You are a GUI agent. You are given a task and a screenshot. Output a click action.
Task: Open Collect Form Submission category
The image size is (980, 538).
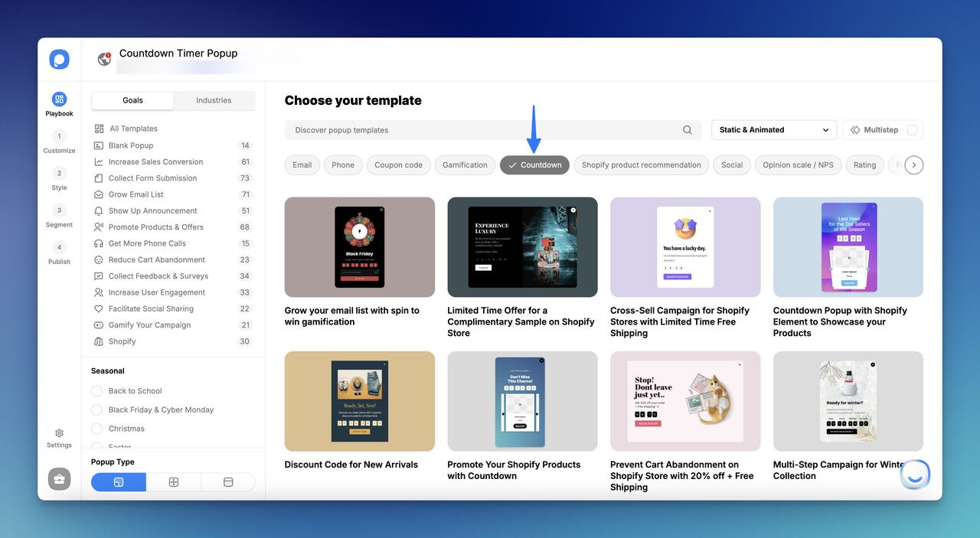point(172,178)
